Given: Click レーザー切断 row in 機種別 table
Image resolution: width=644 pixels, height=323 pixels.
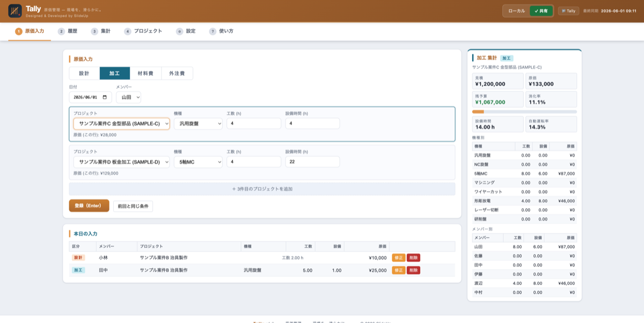Looking at the screenshot, I should (x=524, y=210).
